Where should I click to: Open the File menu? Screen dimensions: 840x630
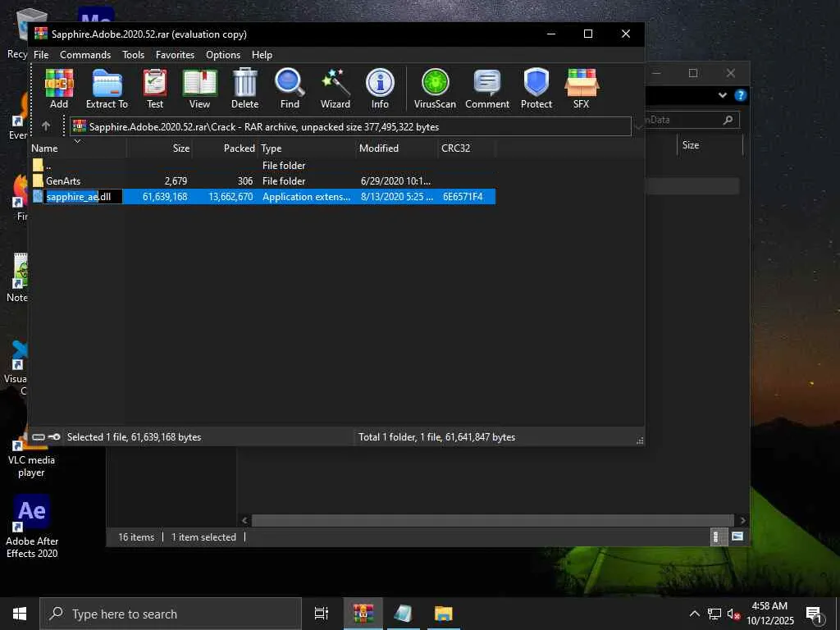point(41,55)
